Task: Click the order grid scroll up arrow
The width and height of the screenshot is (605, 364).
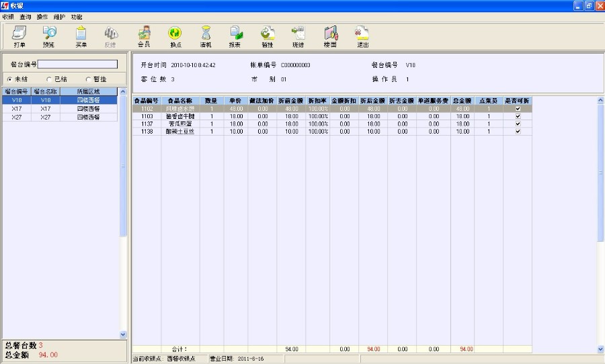Action: pyautogui.click(x=600, y=100)
